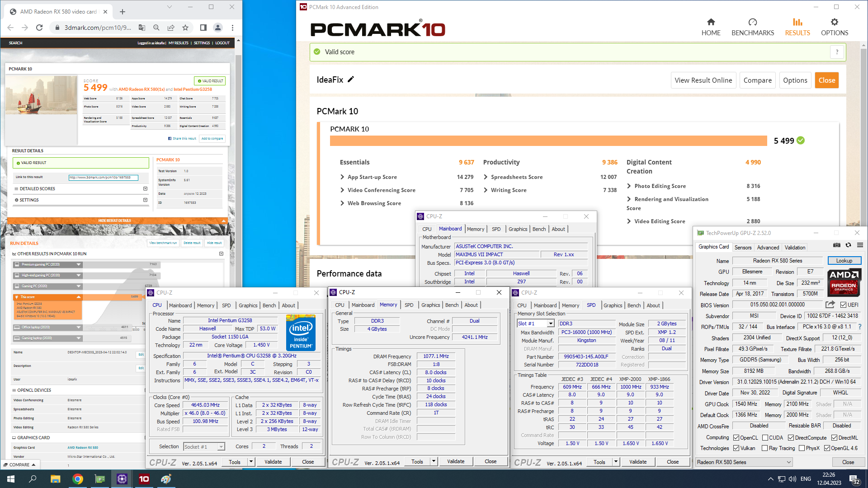
Task: Toggle the OpenGL 4.6 checkbox
Action: pyautogui.click(x=827, y=448)
